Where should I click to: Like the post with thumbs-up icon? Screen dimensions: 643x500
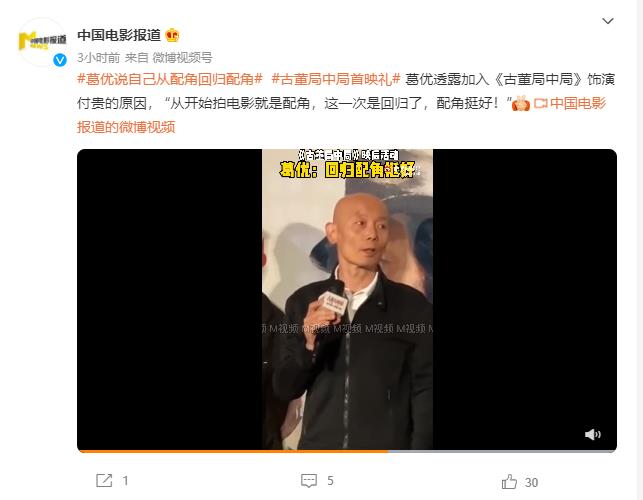click(x=509, y=482)
